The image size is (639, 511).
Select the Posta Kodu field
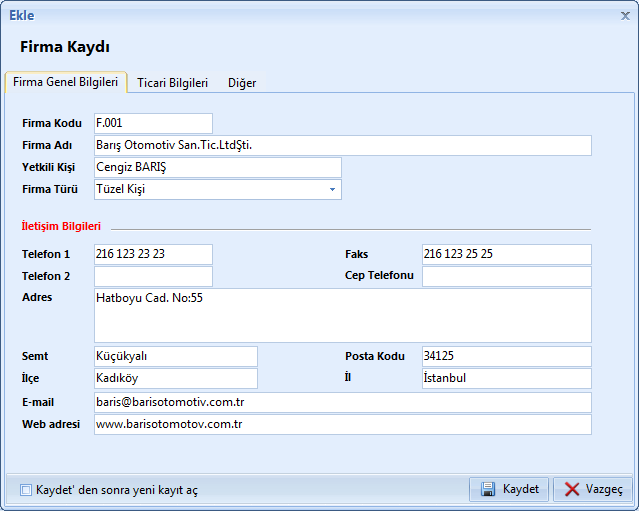click(x=506, y=357)
